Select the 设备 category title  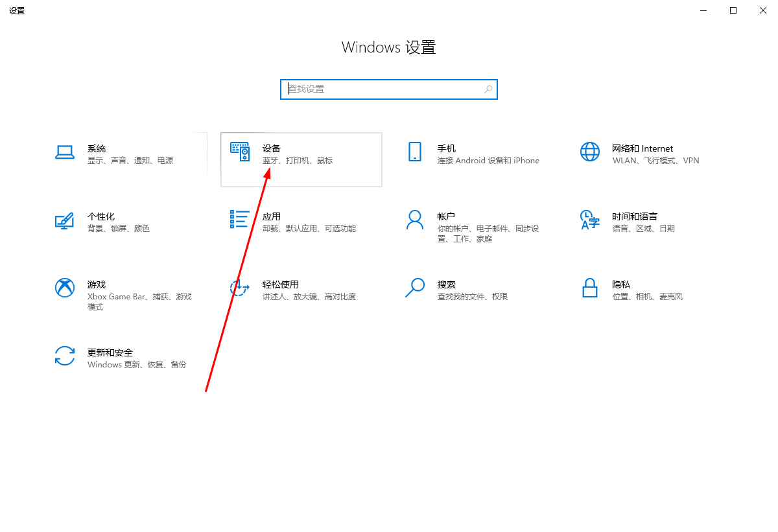(x=272, y=148)
